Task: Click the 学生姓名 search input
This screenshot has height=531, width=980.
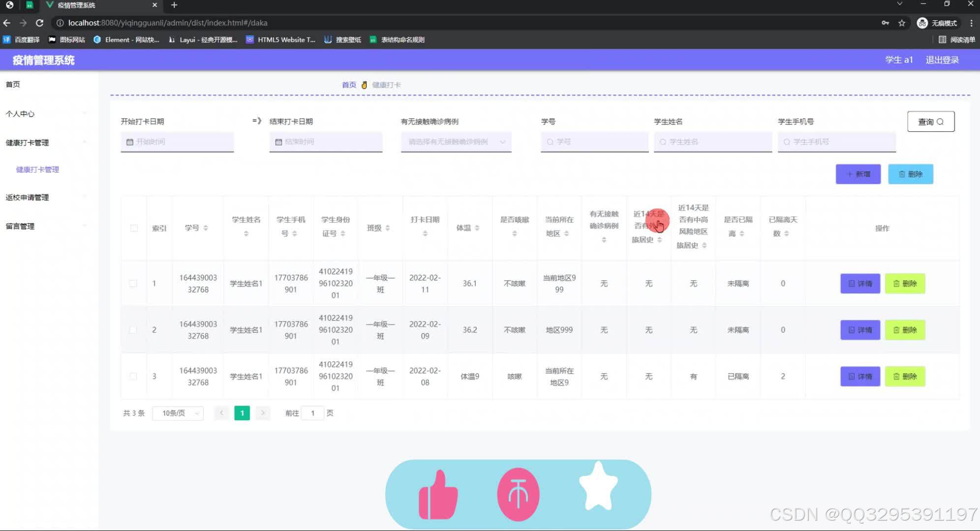Action: click(713, 142)
